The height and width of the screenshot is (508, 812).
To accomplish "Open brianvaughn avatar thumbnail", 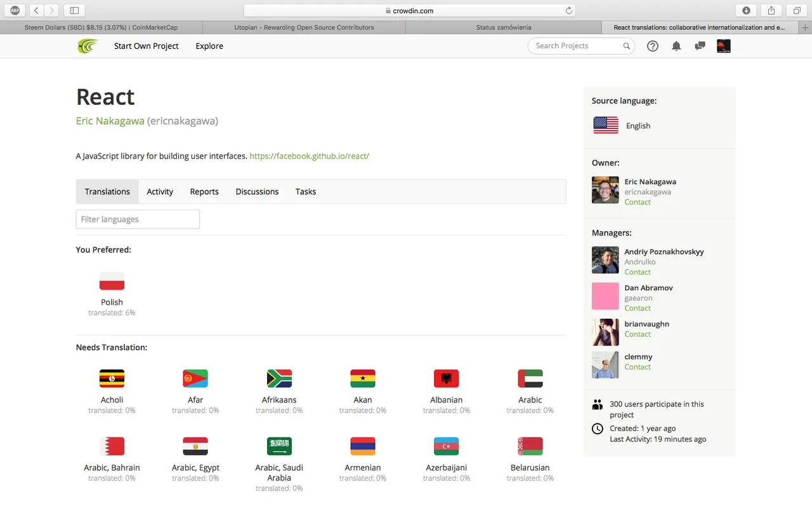I will tap(605, 332).
